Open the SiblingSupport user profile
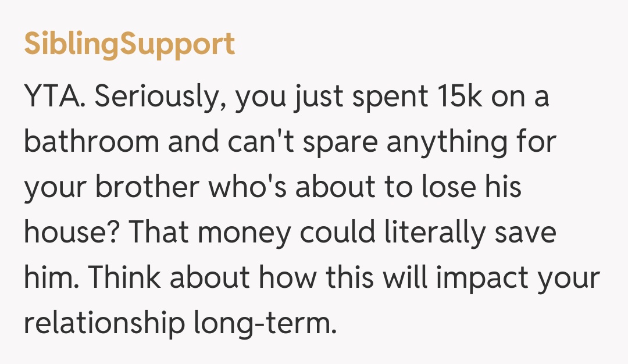628x364 pixels. 129,44
